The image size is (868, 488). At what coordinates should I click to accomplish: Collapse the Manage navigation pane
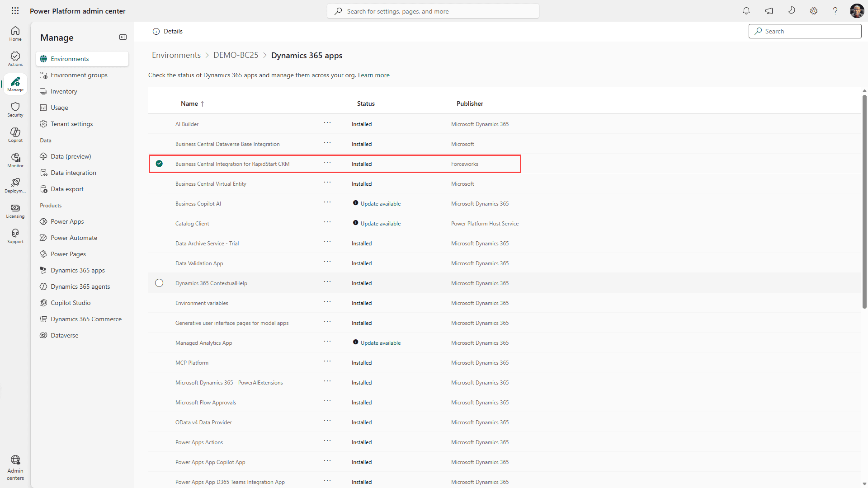[123, 37]
